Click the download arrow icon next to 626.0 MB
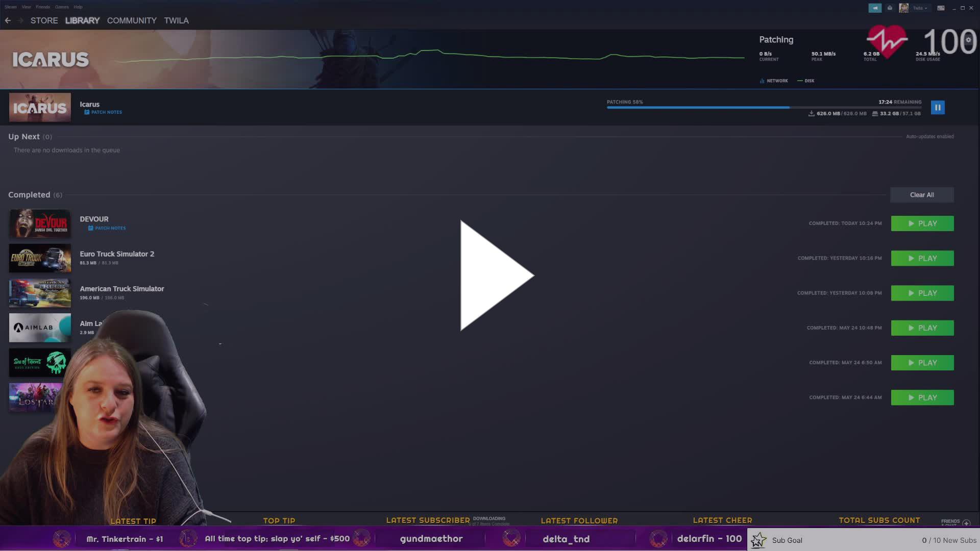The image size is (980, 551). 812,113
